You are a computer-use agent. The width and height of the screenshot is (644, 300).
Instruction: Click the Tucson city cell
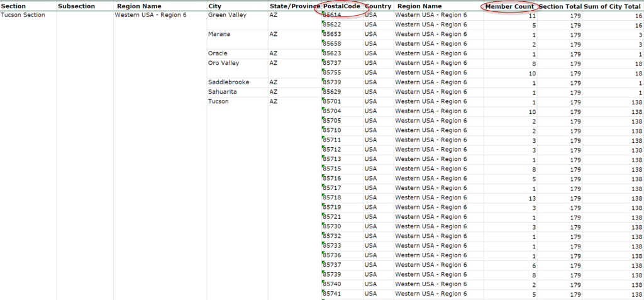(x=218, y=101)
